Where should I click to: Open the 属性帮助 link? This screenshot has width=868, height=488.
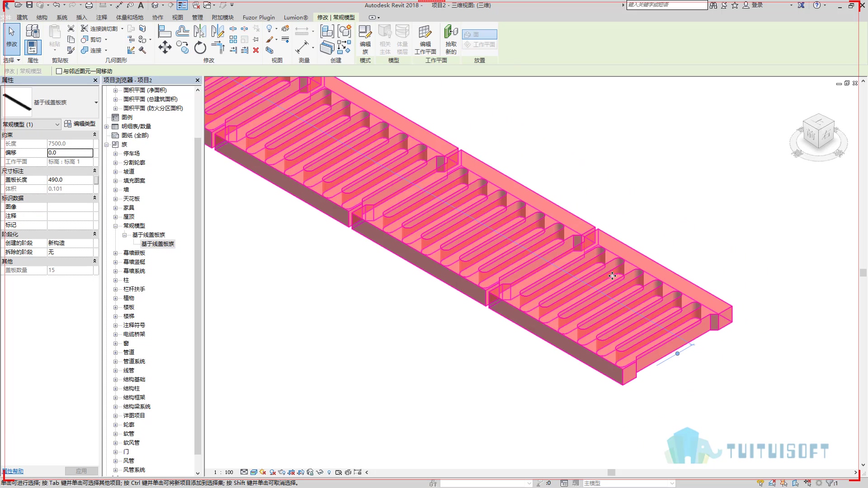13,471
